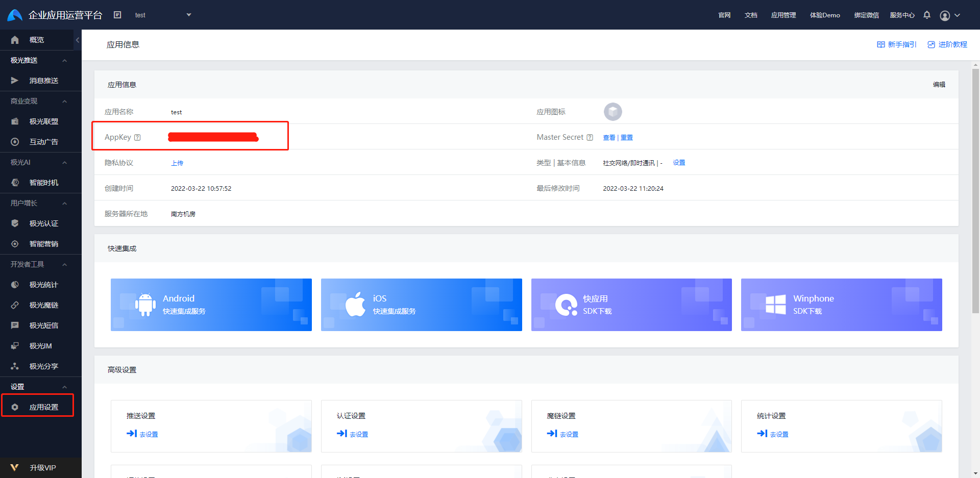Select creation time 2022-03-22 10:57:52
This screenshot has height=478, width=980.
tap(201, 189)
